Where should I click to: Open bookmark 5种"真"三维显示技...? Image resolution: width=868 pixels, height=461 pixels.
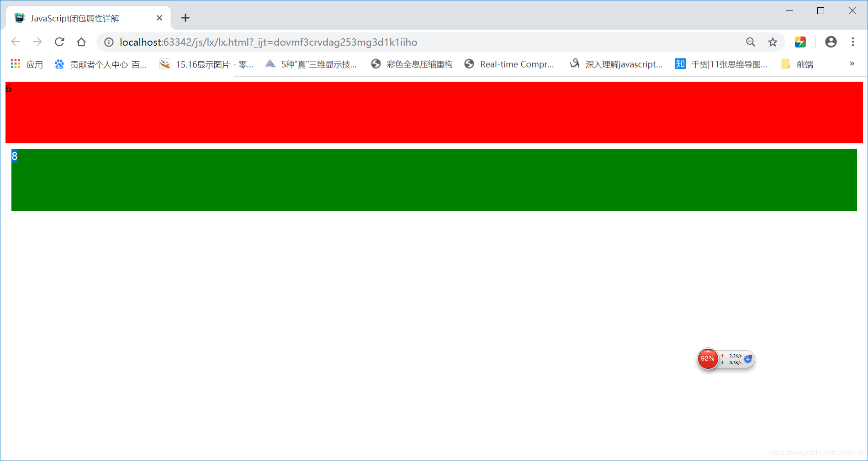(x=311, y=64)
